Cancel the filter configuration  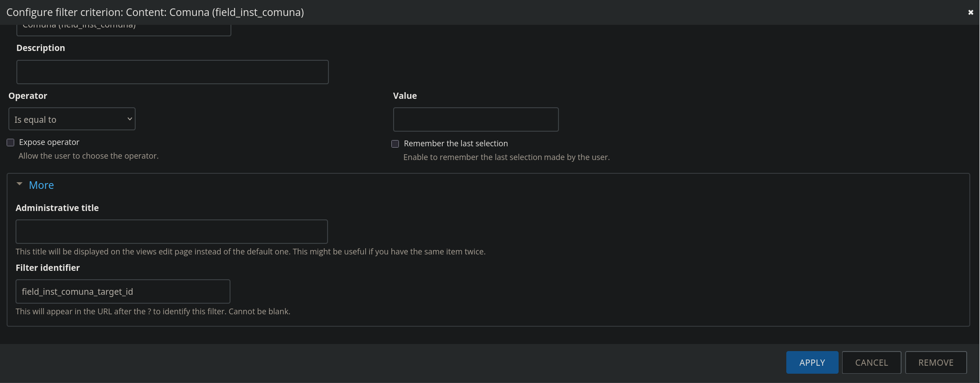[x=871, y=363]
